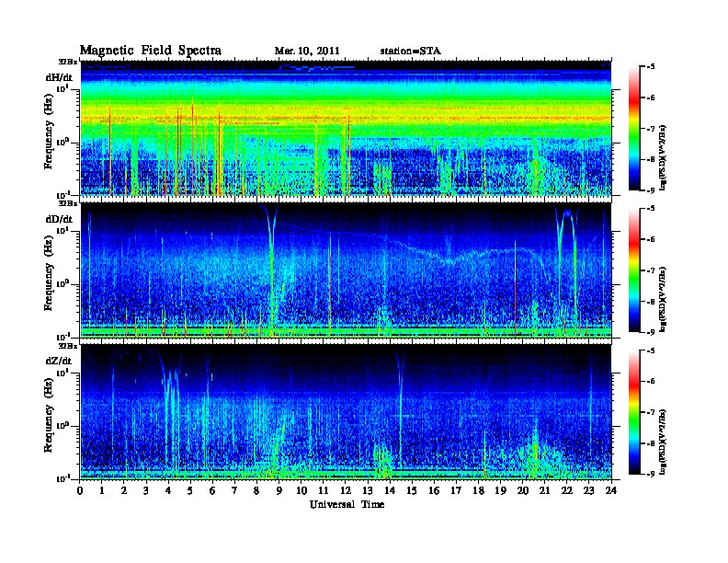Click the hour "16" tick label

(434, 490)
